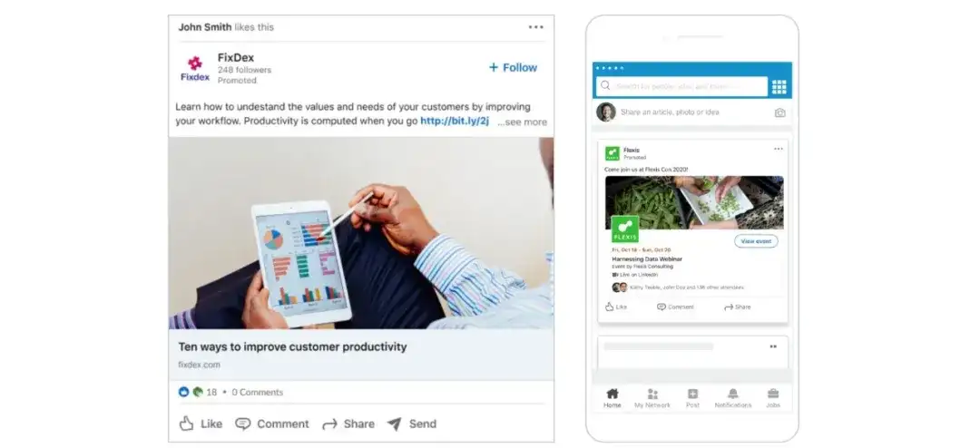Open the tablet charts ad image
Screen dimensions: 980x448
tap(361, 233)
